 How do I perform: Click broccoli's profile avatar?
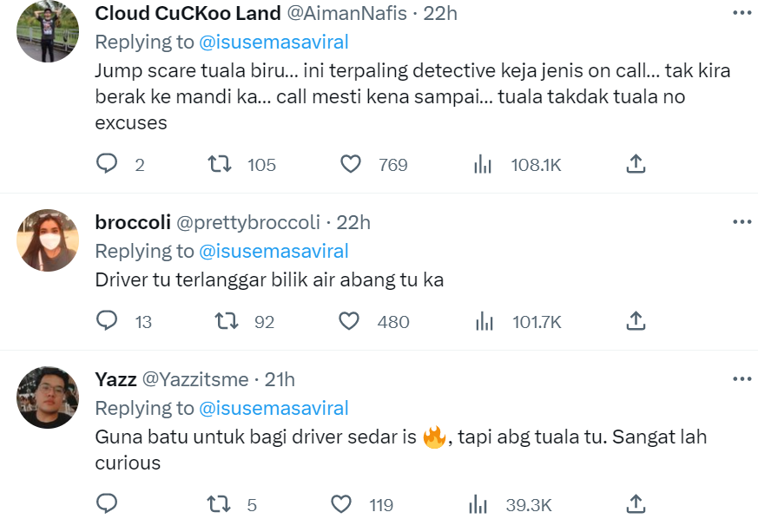[48, 240]
